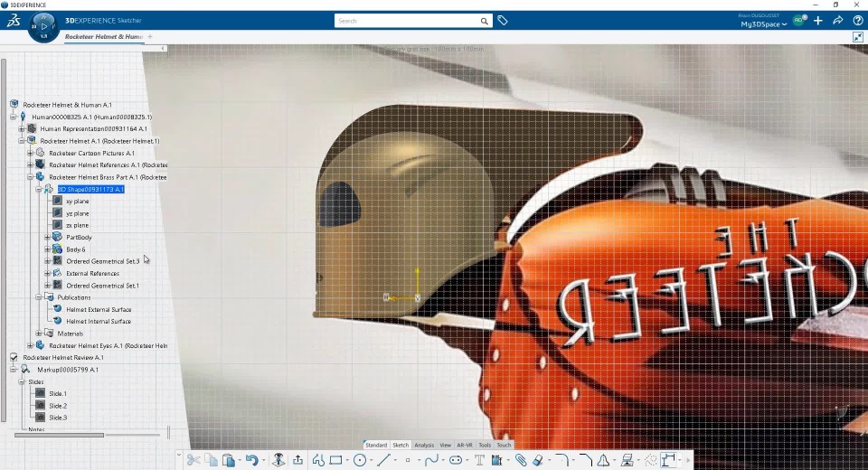Expand Rocketeer Helmet References A.1 node
Image resolution: width=868 pixels, height=470 pixels.
(x=31, y=165)
